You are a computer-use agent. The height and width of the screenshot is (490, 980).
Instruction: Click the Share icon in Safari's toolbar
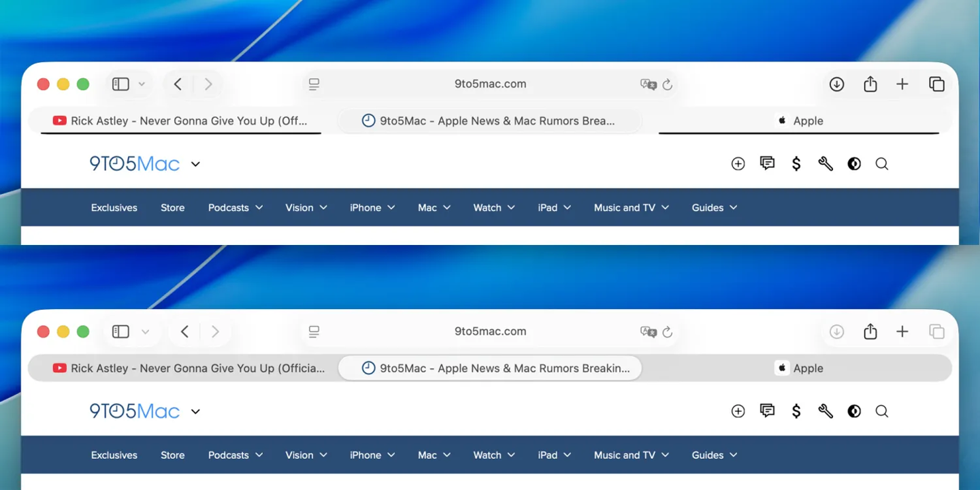[x=870, y=84]
